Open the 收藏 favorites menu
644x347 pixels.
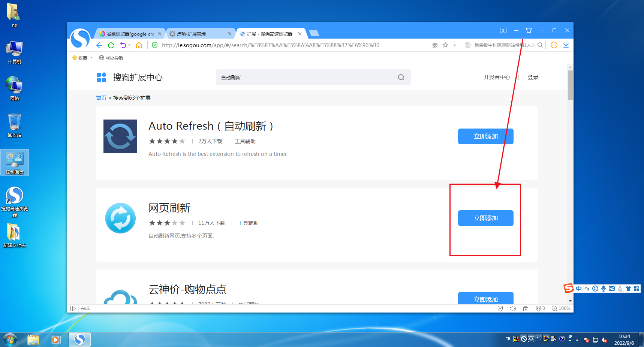coord(80,58)
